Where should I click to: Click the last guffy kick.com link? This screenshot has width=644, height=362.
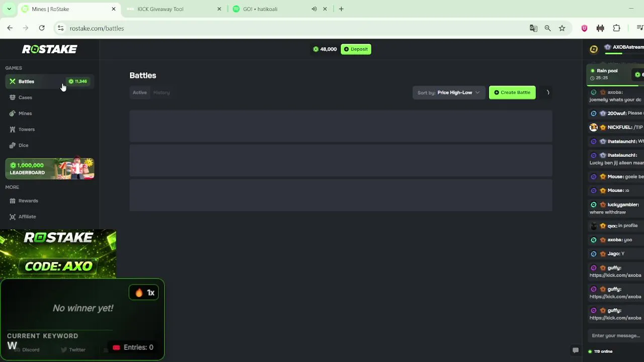tap(615, 318)
